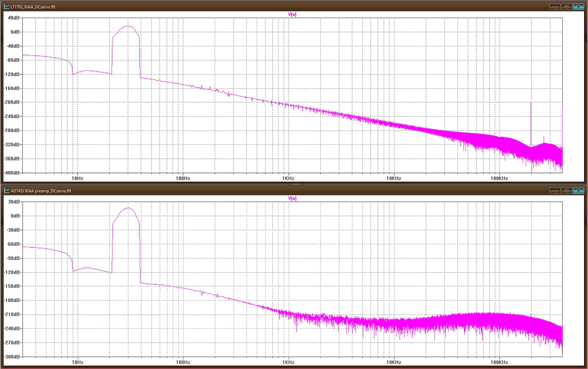Click the 1KHz frequency label in AD745J plot
588x369 pixels.
point(288,362)
